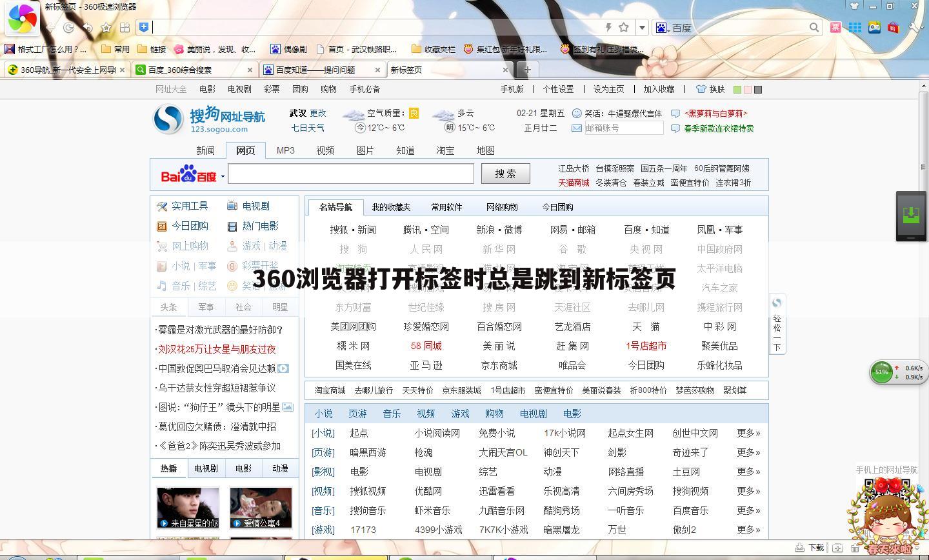Switch search type to 视频 tab
The width and height of the screenshot is (929, 560).
(325, 150)
